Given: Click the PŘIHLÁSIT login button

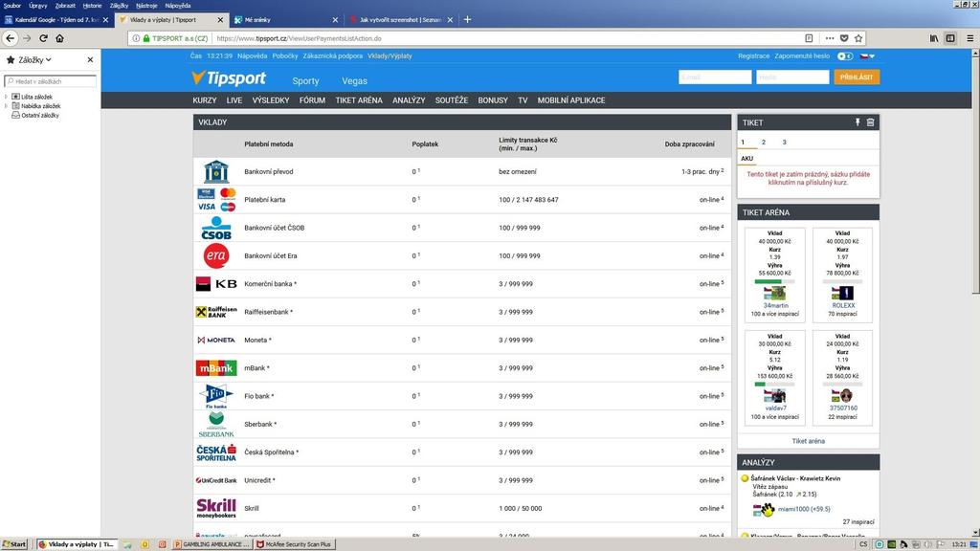Looking at the screenshot, I should tap(857, 77).
